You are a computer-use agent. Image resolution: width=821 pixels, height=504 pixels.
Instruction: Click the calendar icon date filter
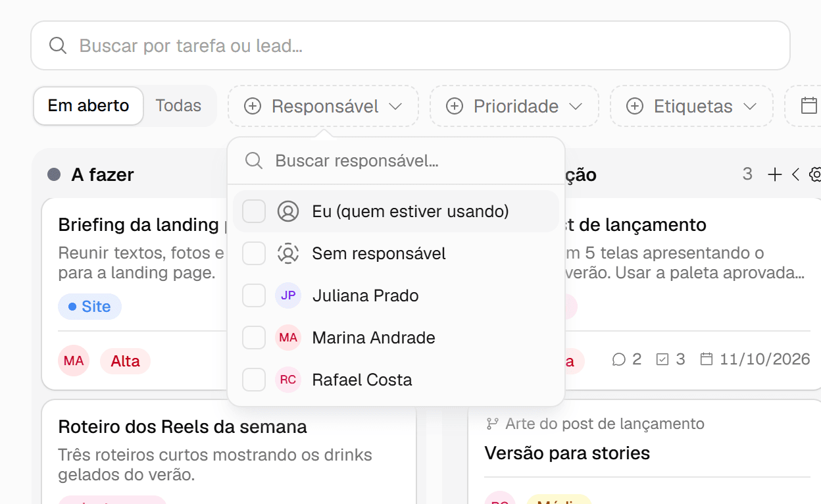(x=809, y=106)
